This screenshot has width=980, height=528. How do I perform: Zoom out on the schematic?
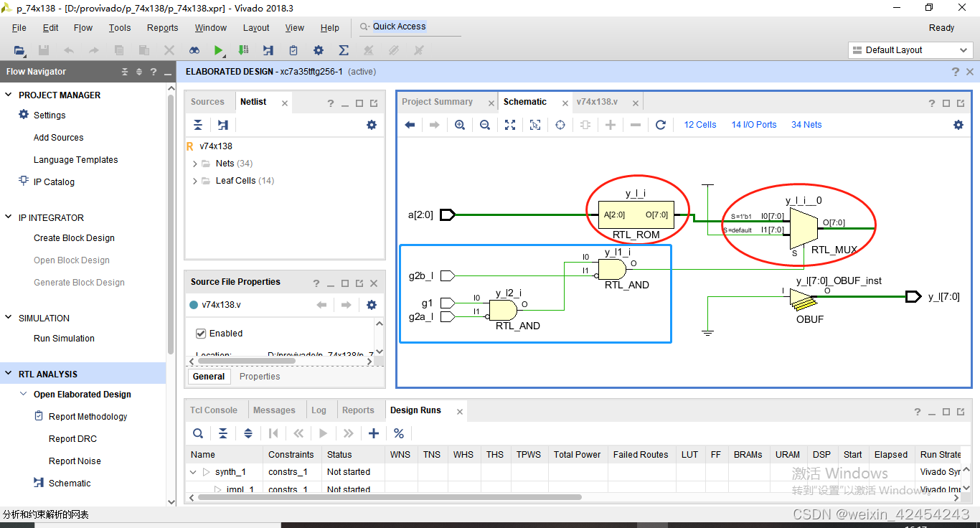coord(485,125)
